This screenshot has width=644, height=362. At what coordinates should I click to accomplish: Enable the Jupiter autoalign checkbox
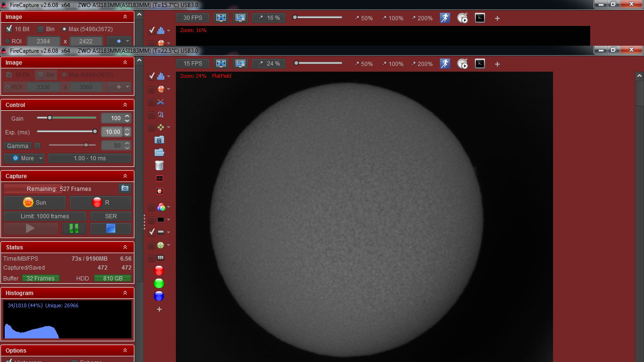tap(152, 115)
